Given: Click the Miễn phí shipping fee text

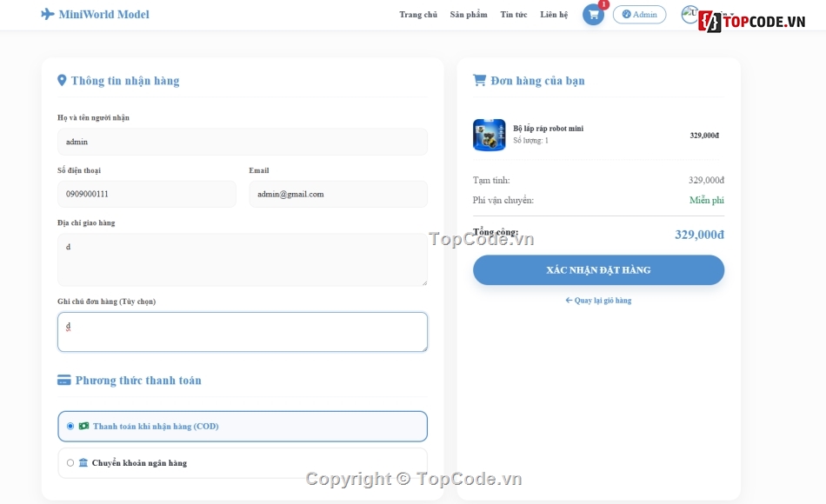Looking at the screenshot, I should [x=706, y=200].
